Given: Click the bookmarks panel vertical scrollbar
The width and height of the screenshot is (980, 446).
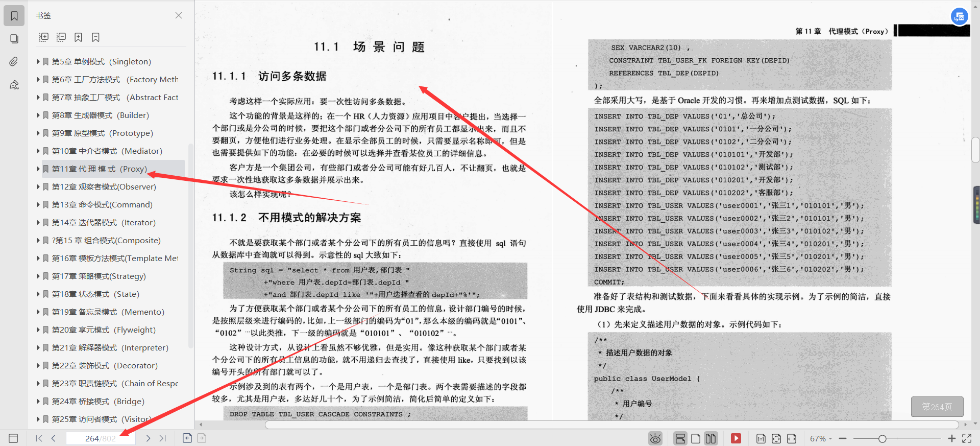Looking at the screenshot, I should tap(191, 245).
